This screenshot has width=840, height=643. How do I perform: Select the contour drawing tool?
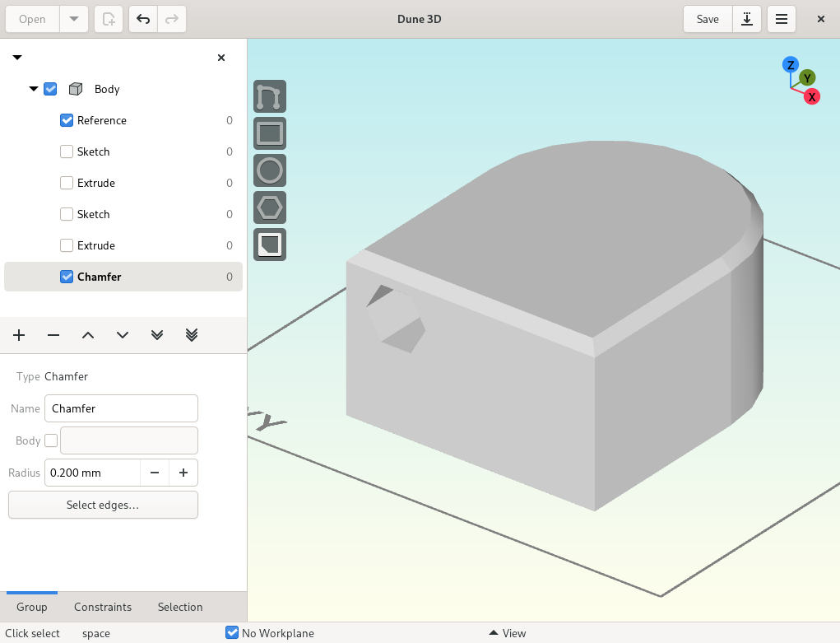pyautogui.click(x=270, y=96)
